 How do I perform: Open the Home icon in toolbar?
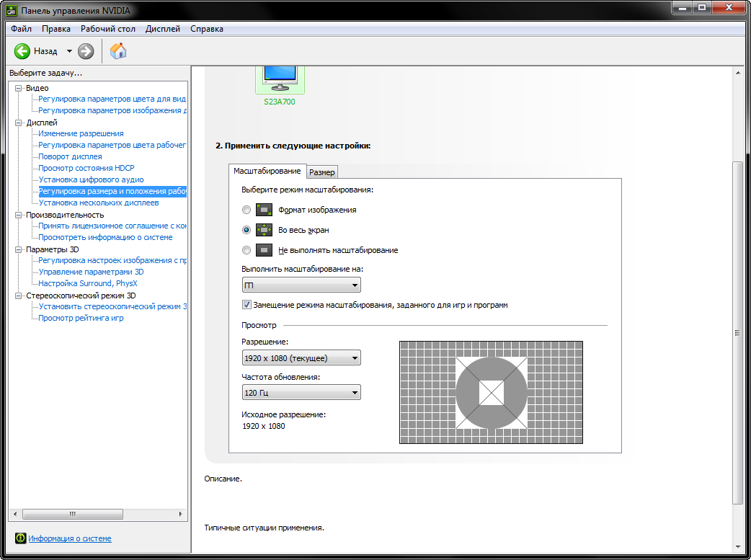coord(118,50)
